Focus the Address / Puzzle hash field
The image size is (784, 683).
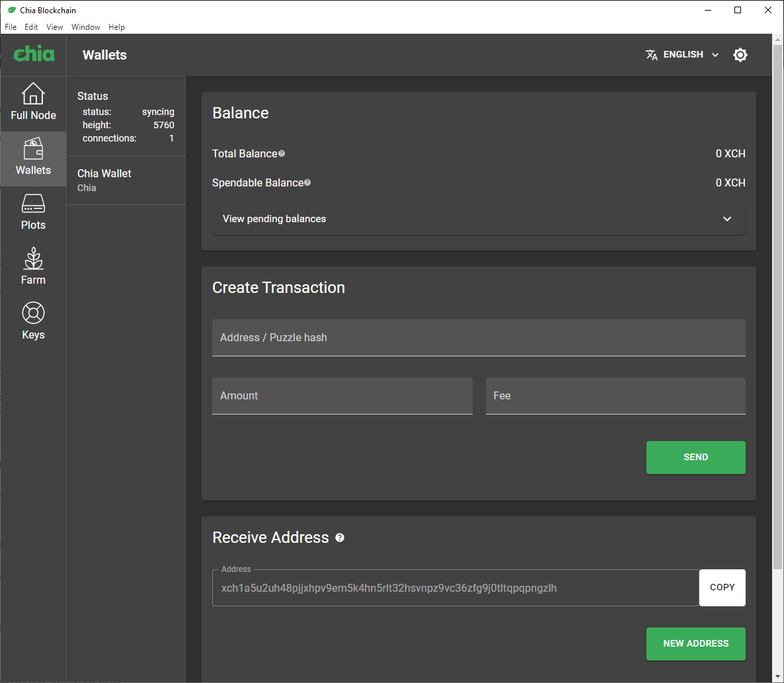[479, 337]
